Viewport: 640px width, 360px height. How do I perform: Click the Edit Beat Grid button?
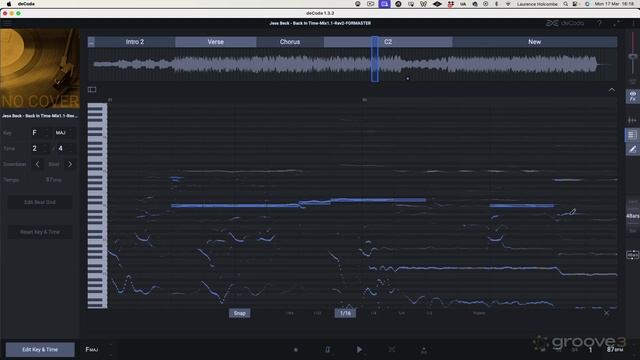[40, 202]
